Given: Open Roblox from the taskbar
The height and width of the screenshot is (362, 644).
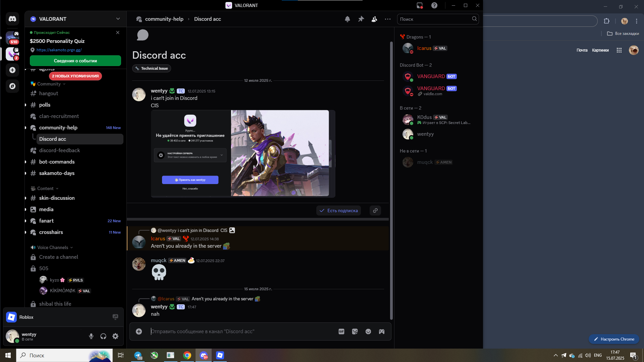Looking at the screenshot, I should point(220,355).
